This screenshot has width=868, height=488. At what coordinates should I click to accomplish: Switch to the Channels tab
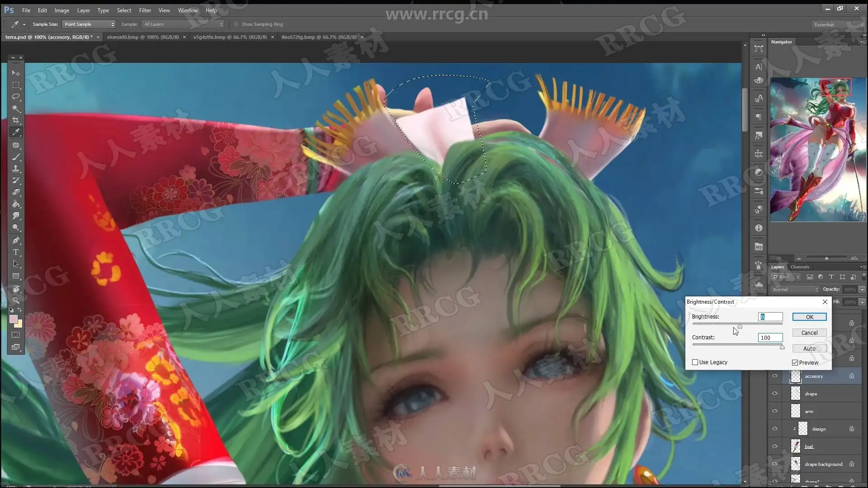(x=800, y=267)
